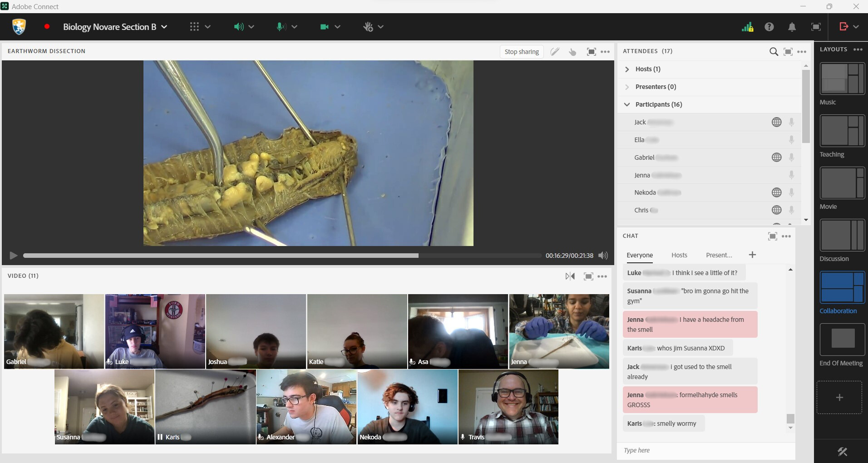Flip video with mirror icon in Video pod
The height and width of the screenshot is (463, 868).
(x=570, y=276)
